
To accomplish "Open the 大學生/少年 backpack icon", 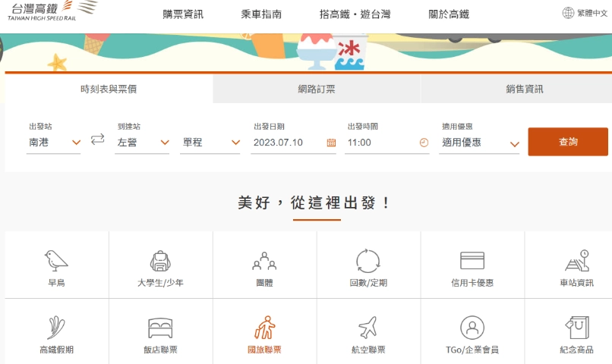I will pyautogui.click(x=160, y=261).
